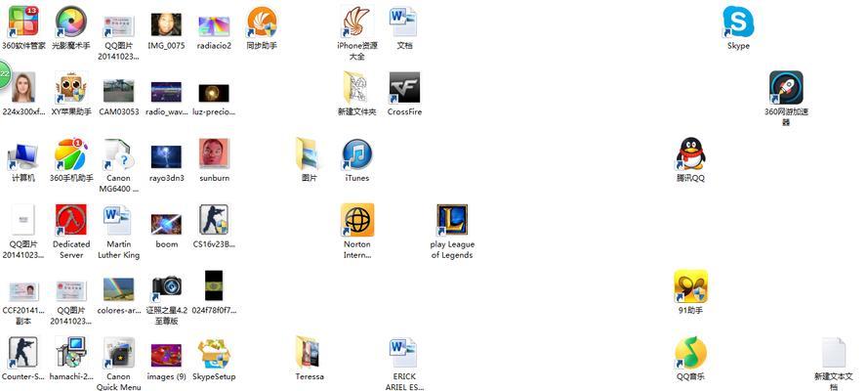Launch the Skype desktop shortcut

pyautogui.click(x=738, y=22)
